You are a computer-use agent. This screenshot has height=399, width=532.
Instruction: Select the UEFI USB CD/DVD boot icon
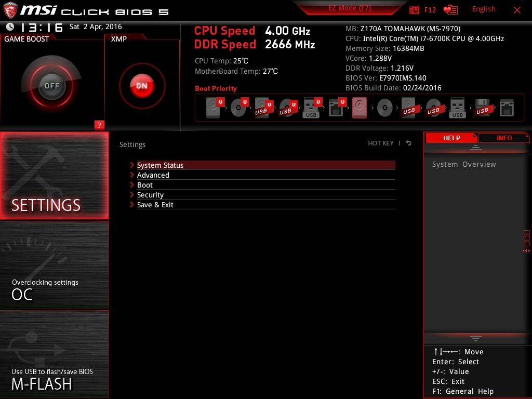click(288, 108)
